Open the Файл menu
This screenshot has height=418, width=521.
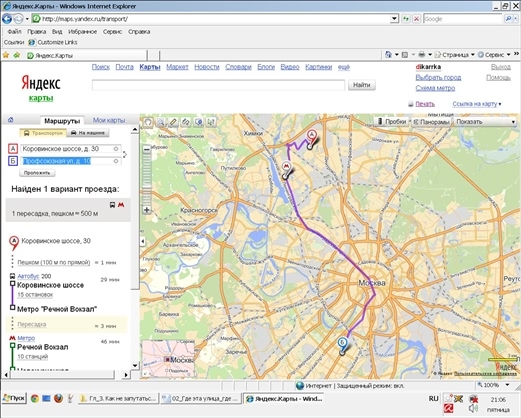[14, 32]
